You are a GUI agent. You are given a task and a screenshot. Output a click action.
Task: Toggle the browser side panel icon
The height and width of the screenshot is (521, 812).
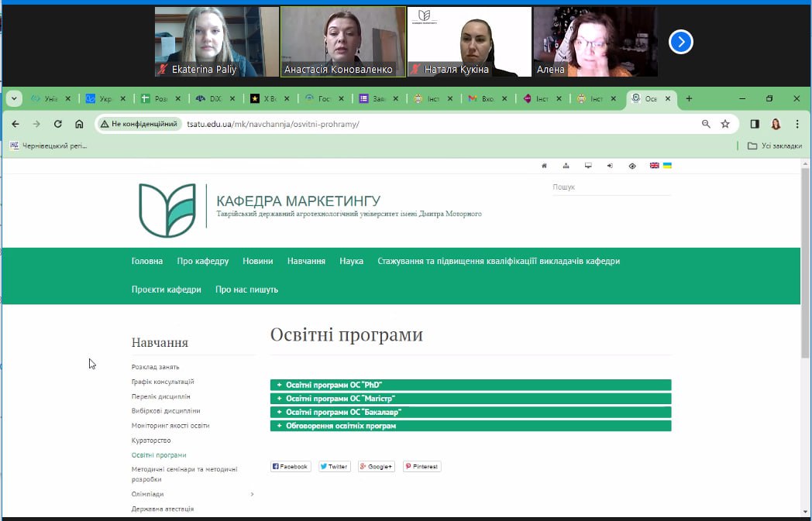click(755, 124)
